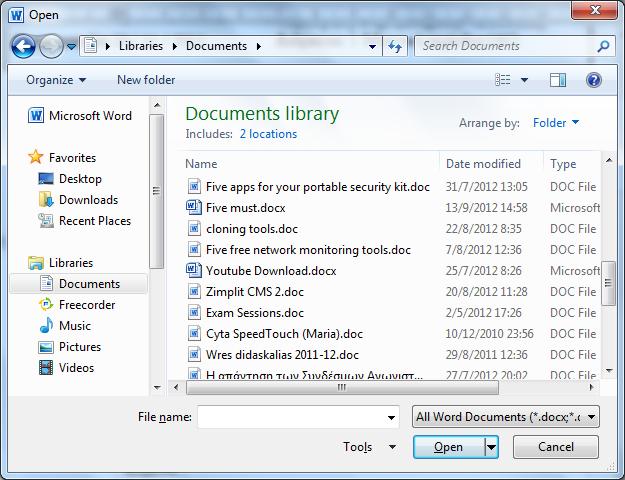This screenshot has height=480, width=625.
Task: Click the magnifier search icon
Action: pyautogui.click(x=603, y=46)
